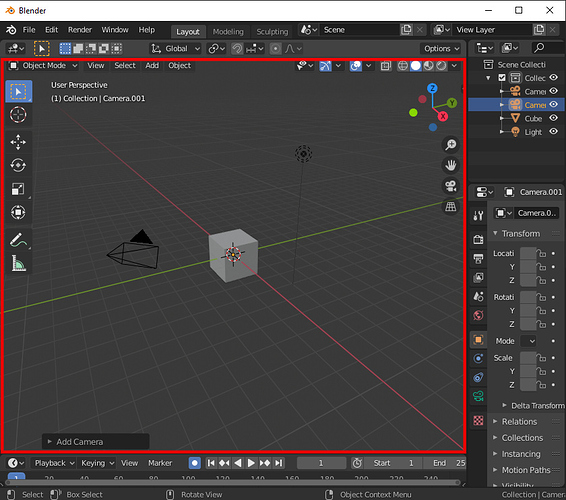The image size is (566, 500).
Task: Open the View Layer properties tab
Action: click(478, 278)
